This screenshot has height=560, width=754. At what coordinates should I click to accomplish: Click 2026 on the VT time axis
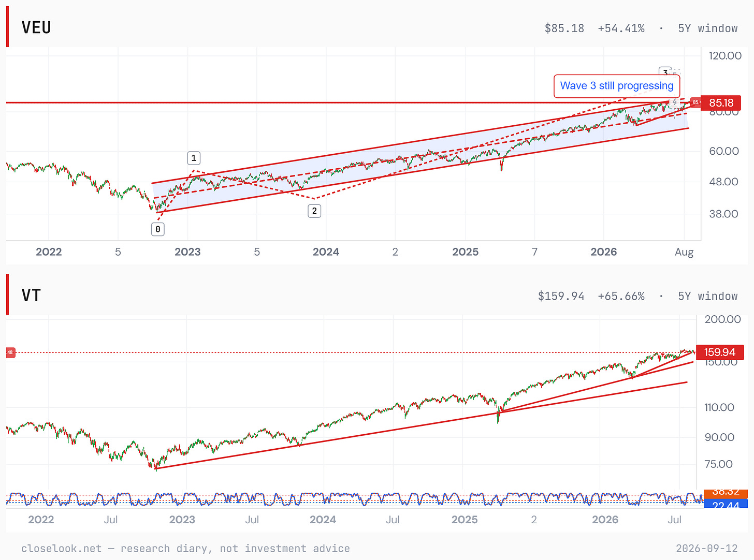(605, 520)
